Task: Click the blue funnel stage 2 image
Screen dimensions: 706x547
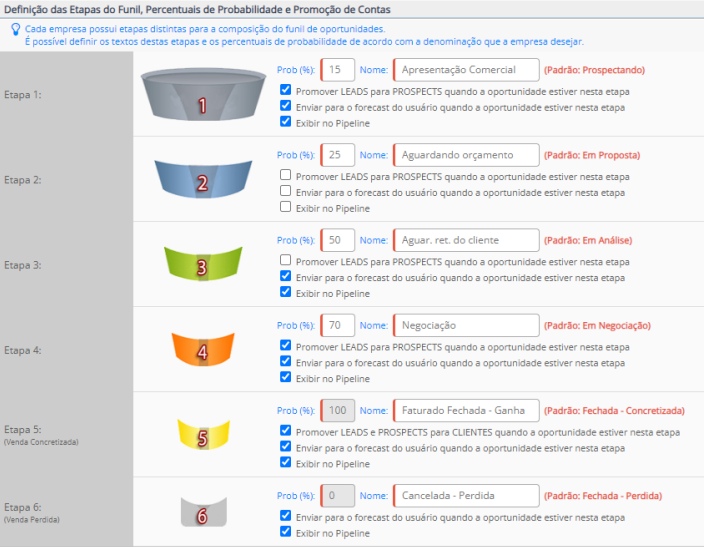Action: (x=203, y=179)
